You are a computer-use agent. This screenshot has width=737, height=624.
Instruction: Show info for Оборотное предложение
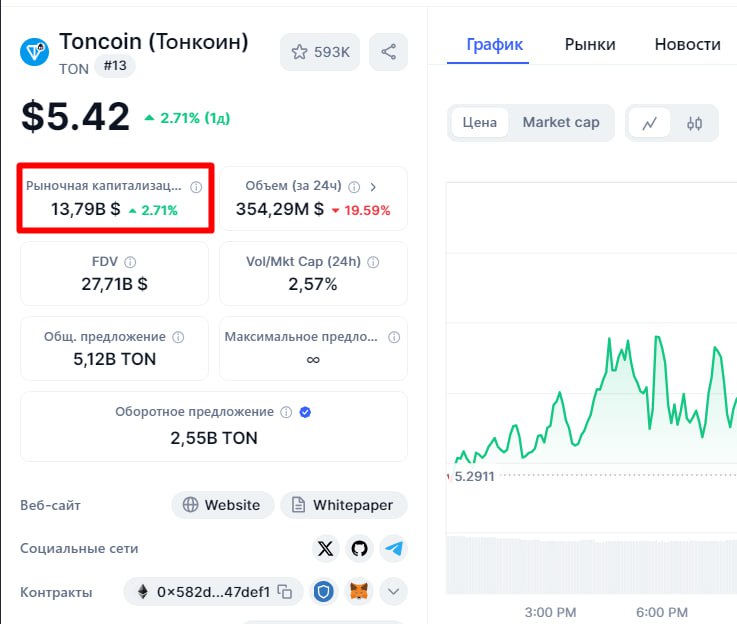[x=286, y=412]
